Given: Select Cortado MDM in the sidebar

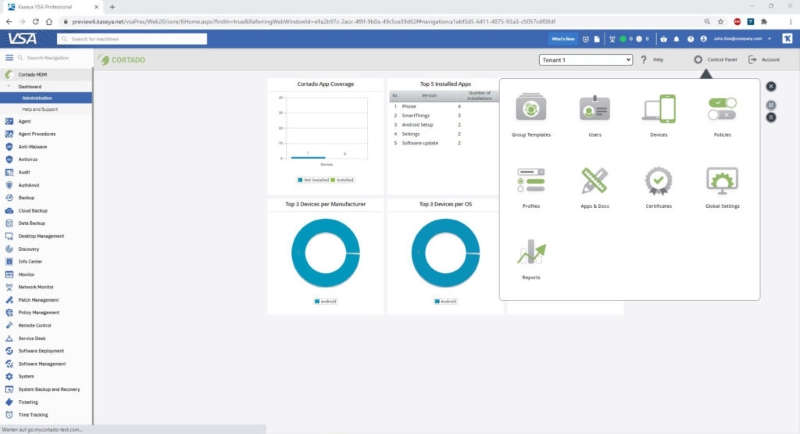Looking at the screenshot, I should (x=46, y=74).
